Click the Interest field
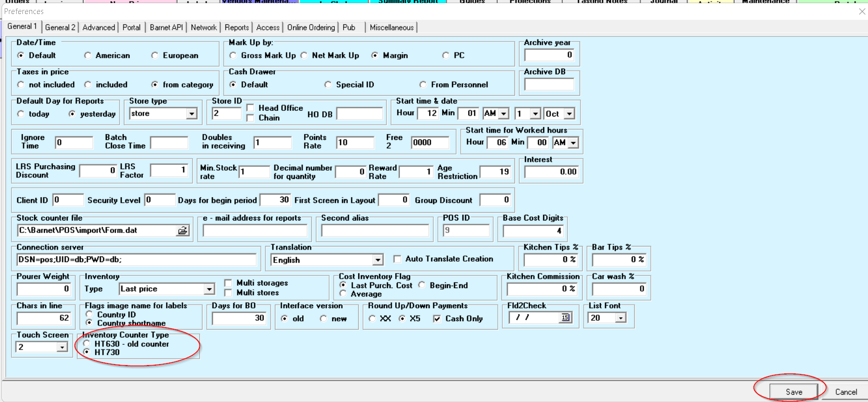This screenshot has width=868, height=402. tap(551, 172)
